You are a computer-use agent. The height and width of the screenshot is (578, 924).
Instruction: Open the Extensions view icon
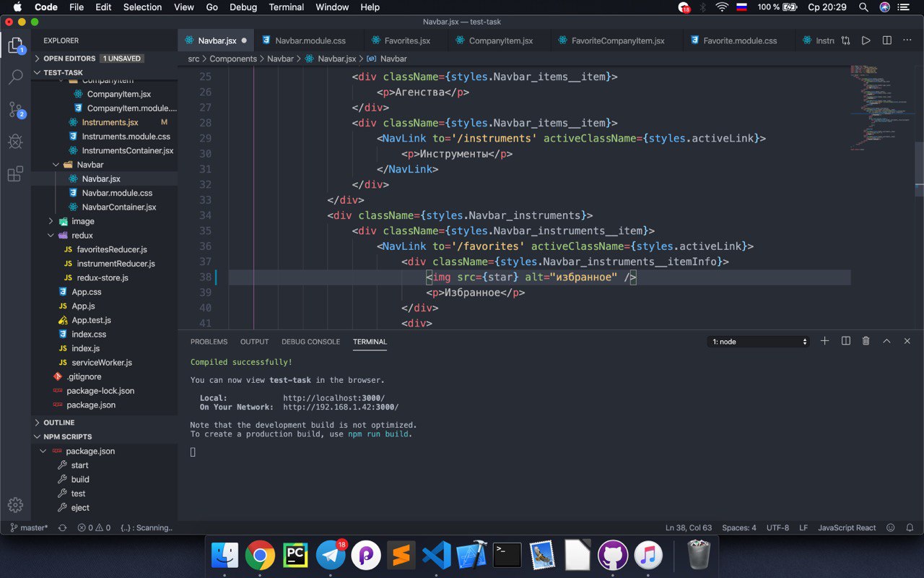(15, 174)
